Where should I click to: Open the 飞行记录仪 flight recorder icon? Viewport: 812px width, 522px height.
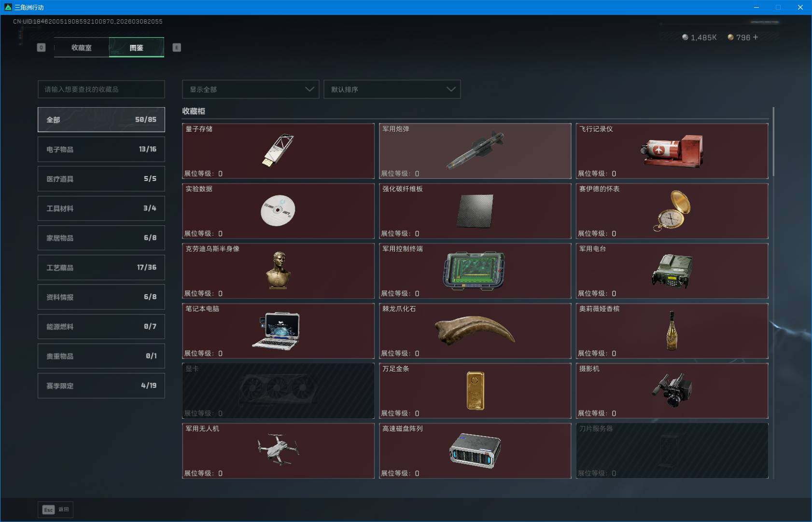click(672, 151)
